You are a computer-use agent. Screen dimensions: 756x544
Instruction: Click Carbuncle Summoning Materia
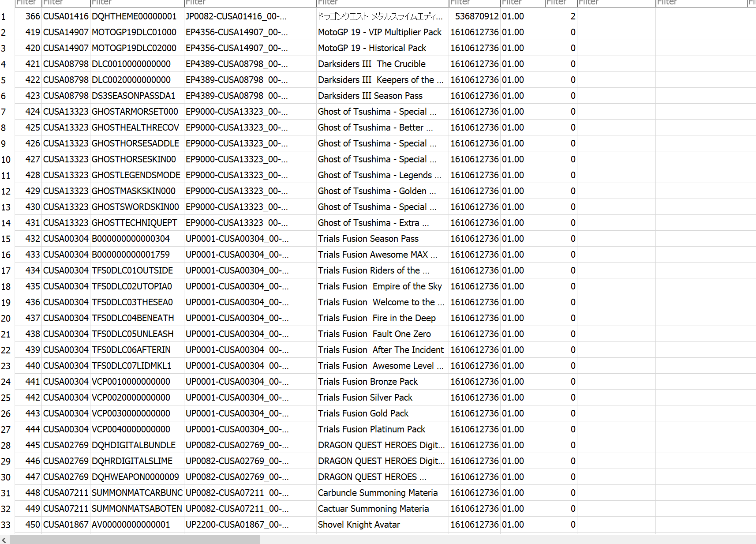(382, 493)
